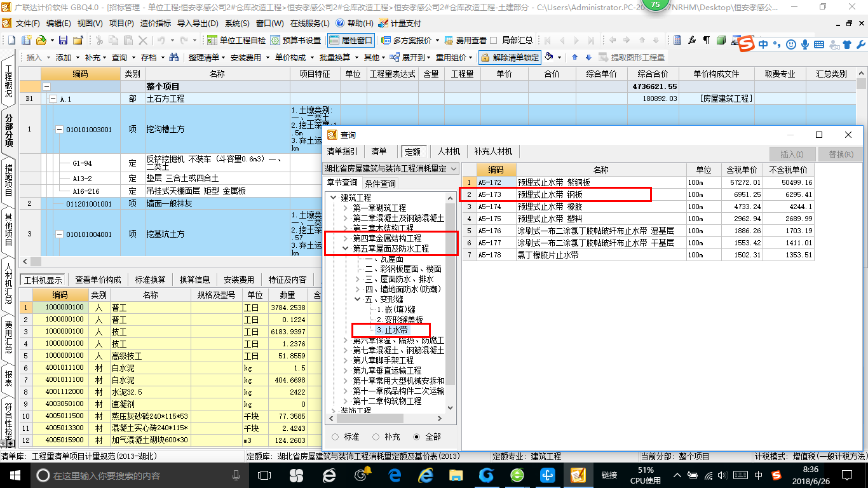This screenshot has width=868, height=488.
Task: Click the delete X toolbar icon
Action: click(143, 40)
